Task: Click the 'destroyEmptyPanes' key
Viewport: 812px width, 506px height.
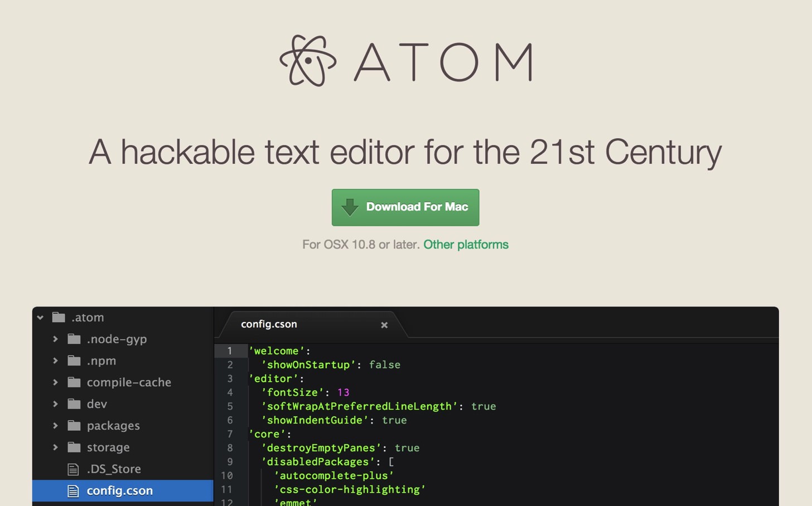Action: [321, 448]
